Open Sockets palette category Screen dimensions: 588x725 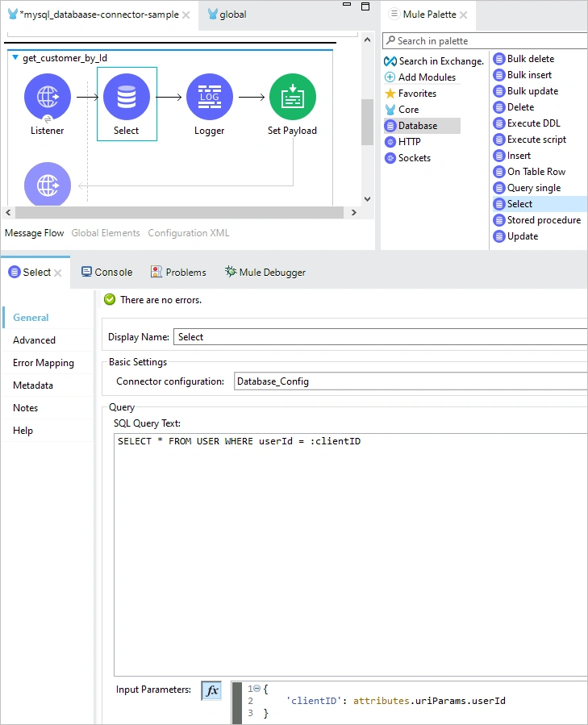407,158
